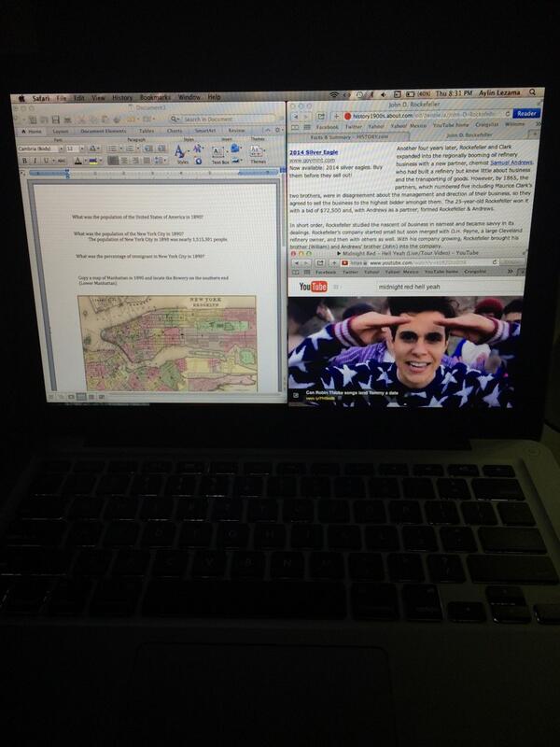Click YouTube search box midnight red hell yeah
560x747 pixels.
coord(448,287)
